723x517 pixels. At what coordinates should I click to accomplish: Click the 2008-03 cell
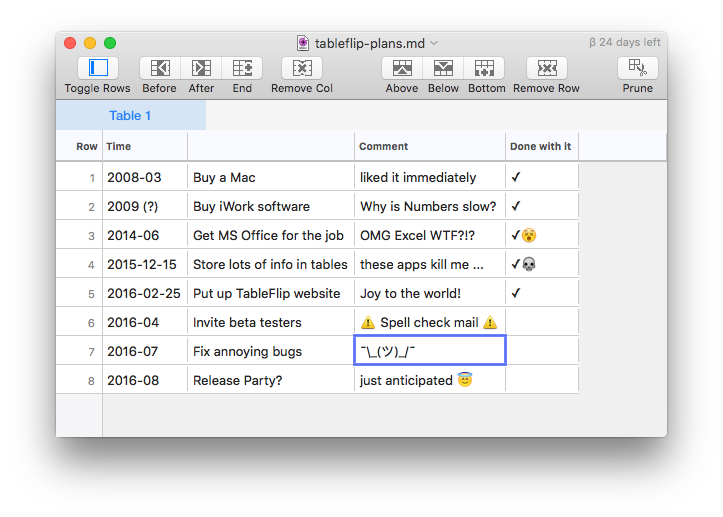145,178
